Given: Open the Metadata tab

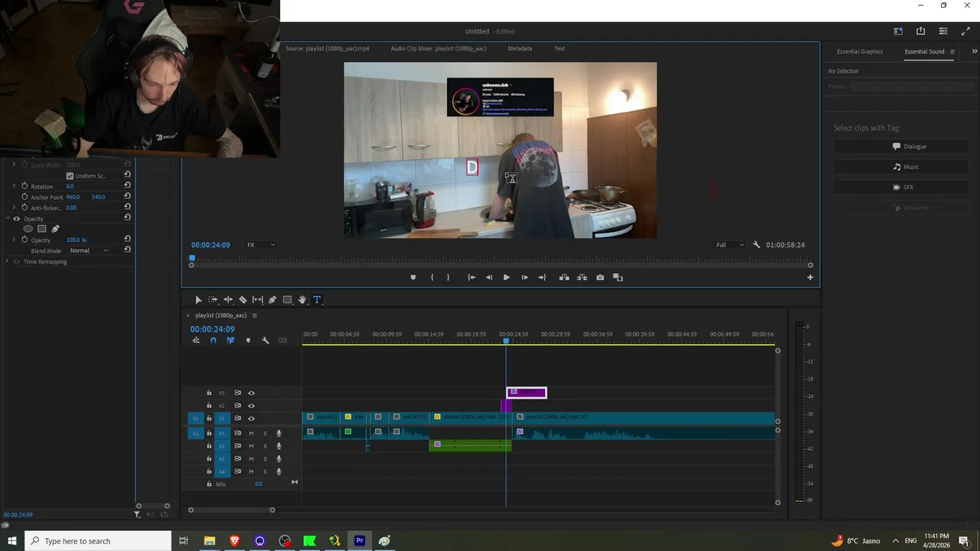Looking at the screenshot, I should pos(520,49).
